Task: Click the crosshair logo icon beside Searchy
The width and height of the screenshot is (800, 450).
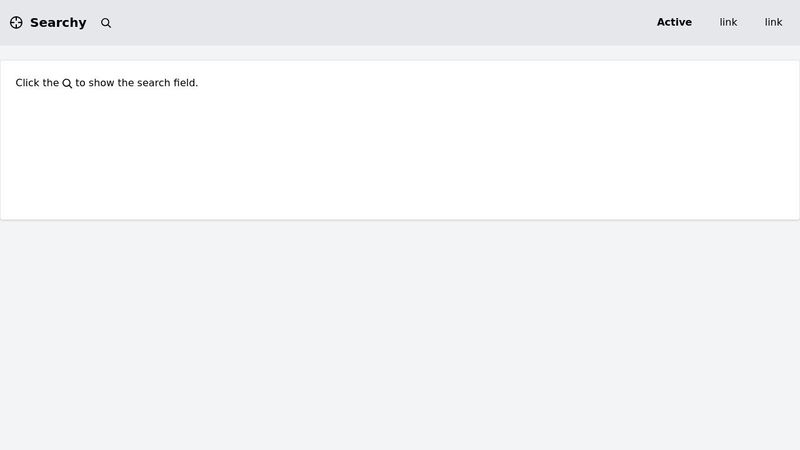Action: (16, 22)
